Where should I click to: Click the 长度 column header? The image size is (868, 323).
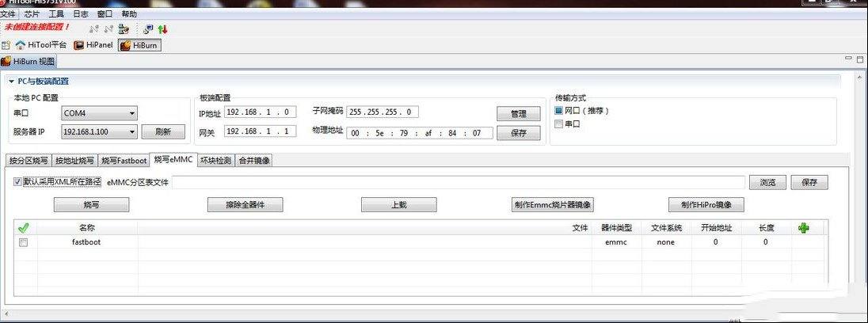pyautogui.click(x=766, y=227)
